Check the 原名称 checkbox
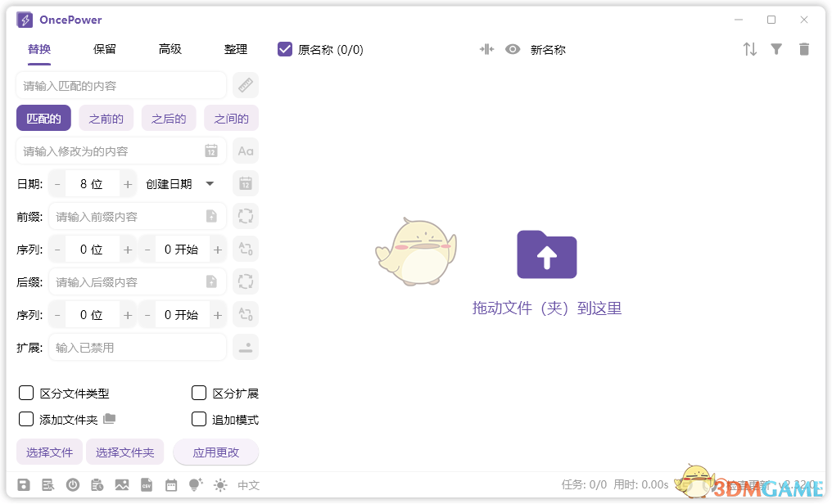Screen dimensions: 832x504 284,49
